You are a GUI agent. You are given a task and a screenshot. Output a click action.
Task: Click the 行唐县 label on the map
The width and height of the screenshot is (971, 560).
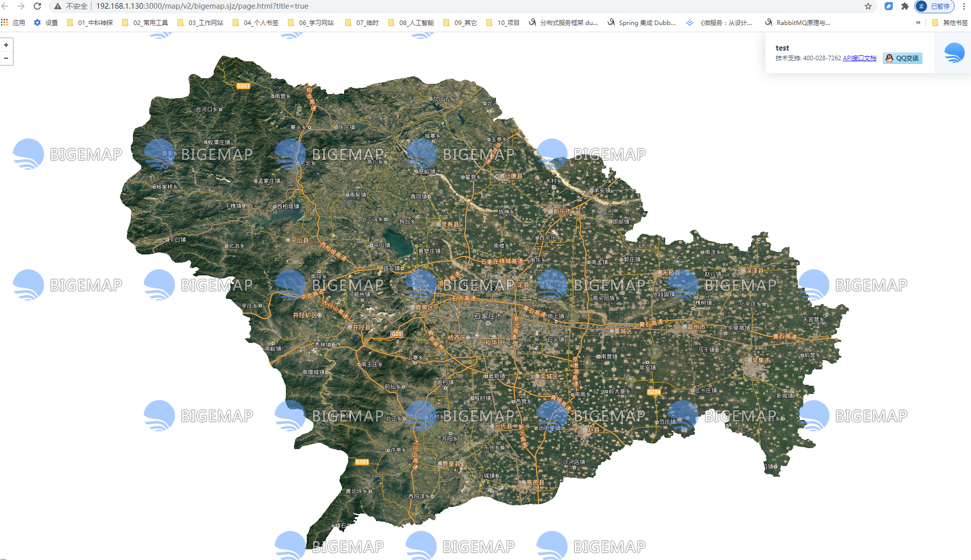[514, 176]
